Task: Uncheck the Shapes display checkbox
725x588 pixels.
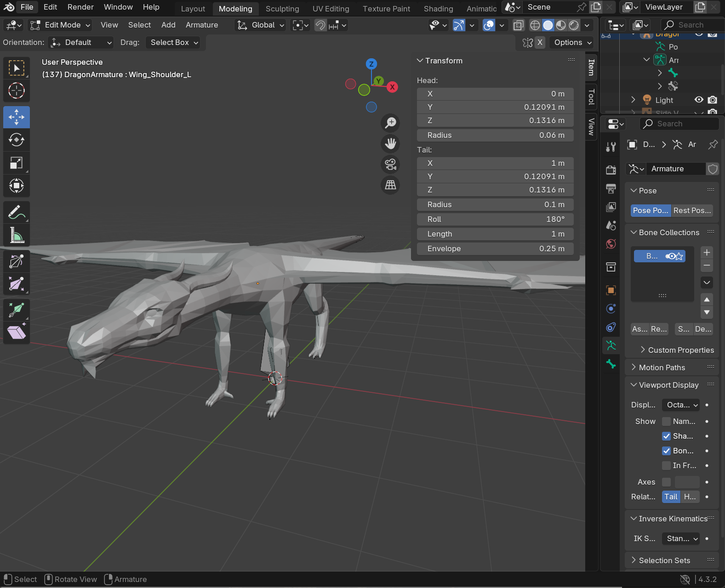Action: tap(666, 436)
